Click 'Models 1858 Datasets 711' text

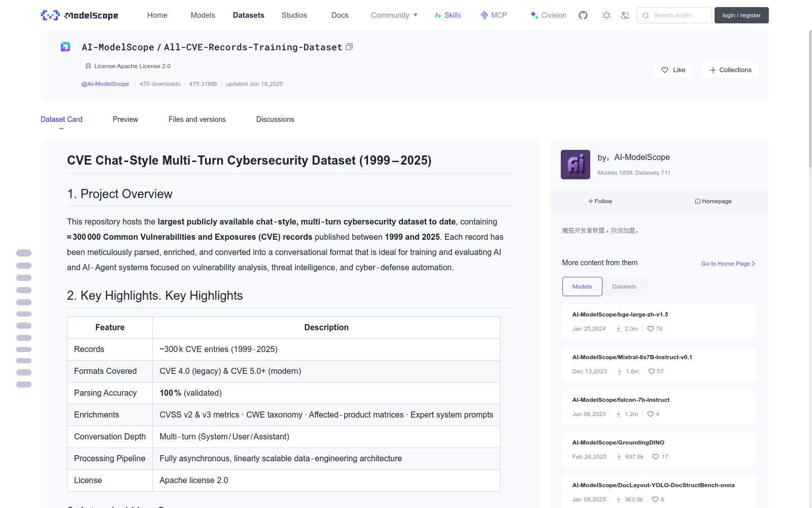point(634,173)
